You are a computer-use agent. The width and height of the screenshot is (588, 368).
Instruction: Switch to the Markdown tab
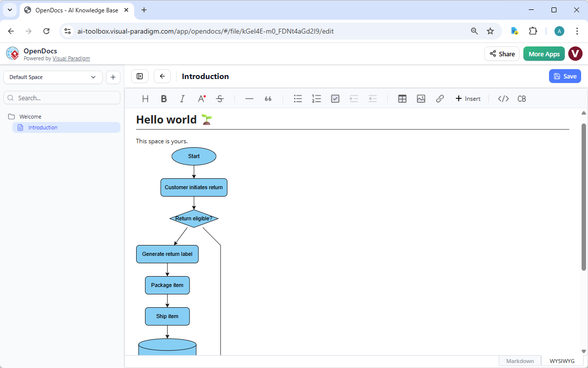pyautogui.click(x=519, y=361)
